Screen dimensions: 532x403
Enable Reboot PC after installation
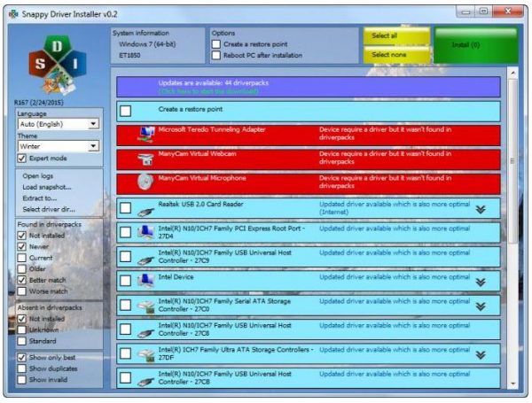point(216,55)
